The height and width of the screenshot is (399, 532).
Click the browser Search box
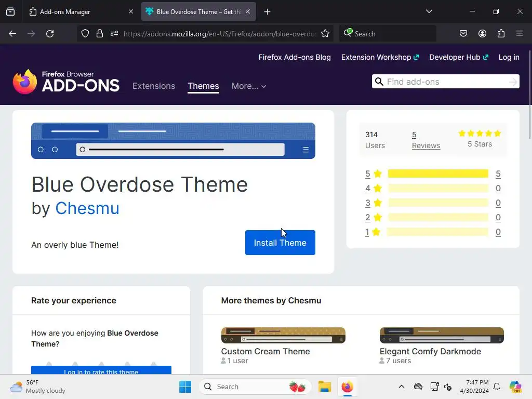tap(388, 34)
